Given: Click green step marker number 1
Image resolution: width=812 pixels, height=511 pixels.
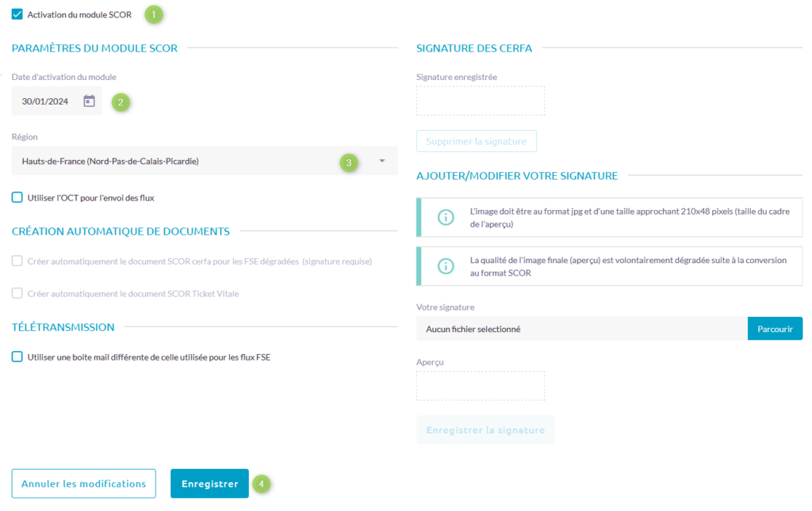Looking at the screenshot, I should coord(153,13).
